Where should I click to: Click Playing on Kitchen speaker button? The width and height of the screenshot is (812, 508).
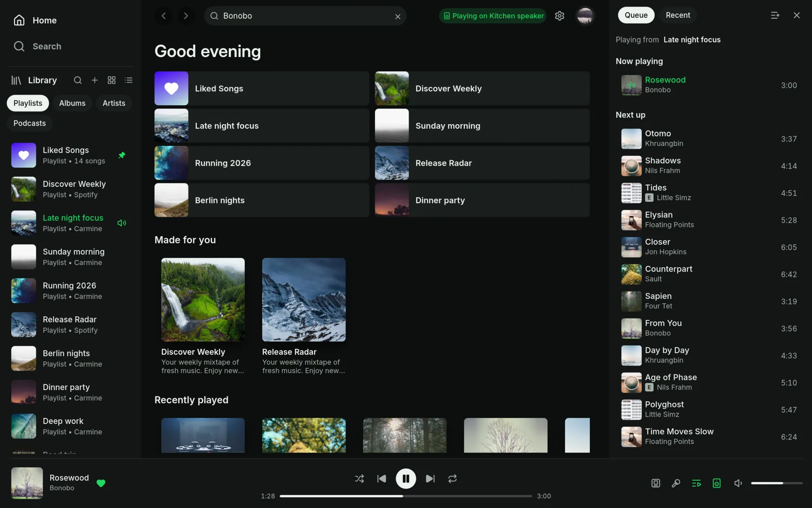coord(493,16)
